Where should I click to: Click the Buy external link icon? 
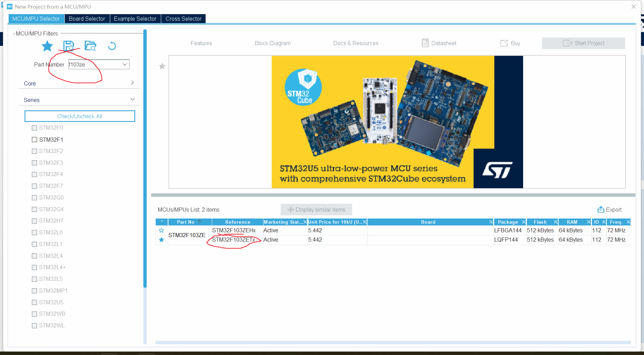[x=504, y=43]
